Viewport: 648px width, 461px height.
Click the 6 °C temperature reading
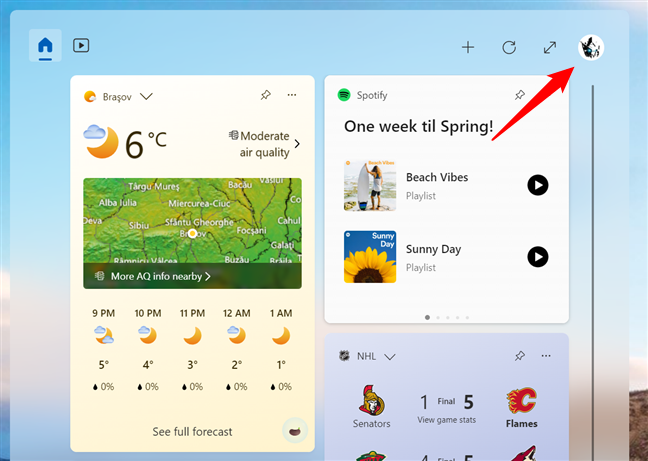(x=145, y=144)
